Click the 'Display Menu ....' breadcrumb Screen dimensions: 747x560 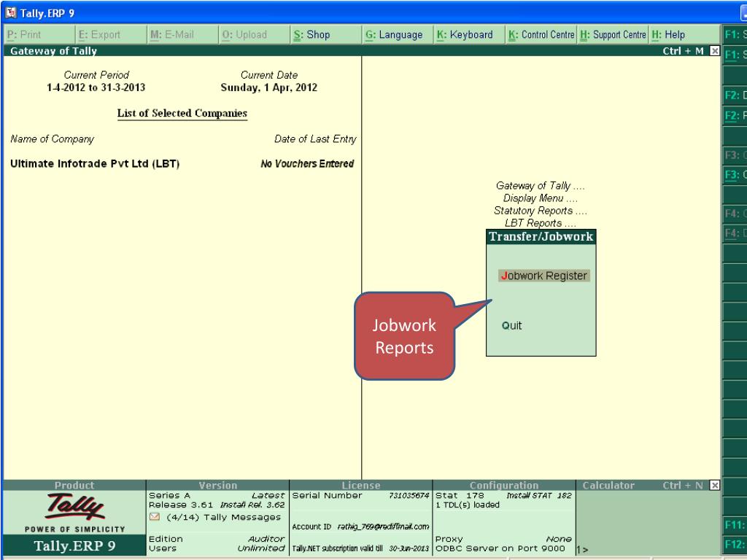(541, 198)
